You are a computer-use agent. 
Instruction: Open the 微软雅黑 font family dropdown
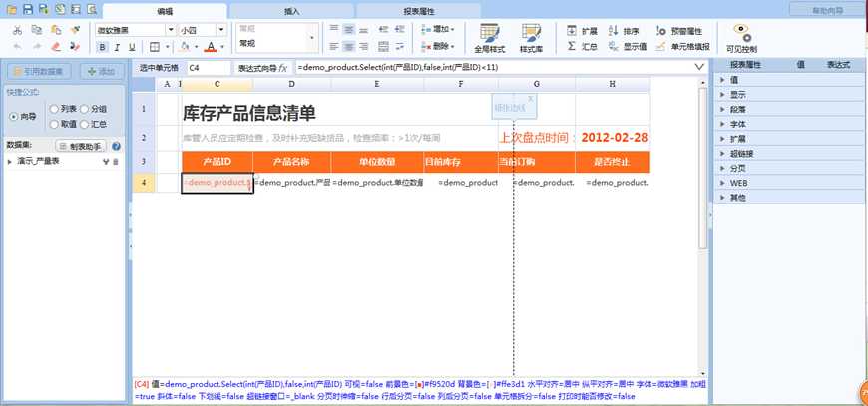point(171,30)
